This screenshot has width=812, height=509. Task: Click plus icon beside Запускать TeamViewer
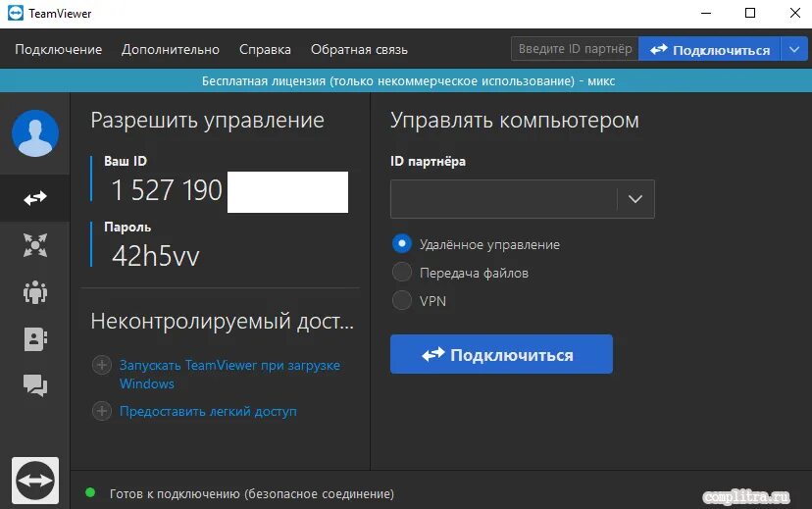click(x=102, y=365)
